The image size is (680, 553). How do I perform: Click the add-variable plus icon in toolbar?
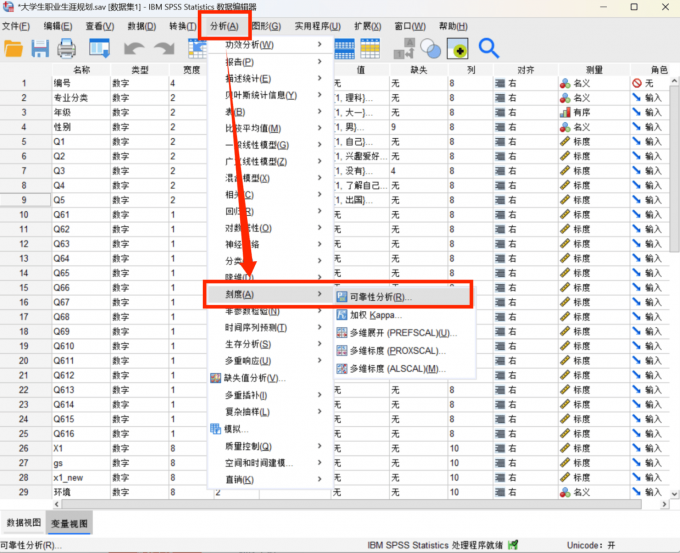coord(458,49)
